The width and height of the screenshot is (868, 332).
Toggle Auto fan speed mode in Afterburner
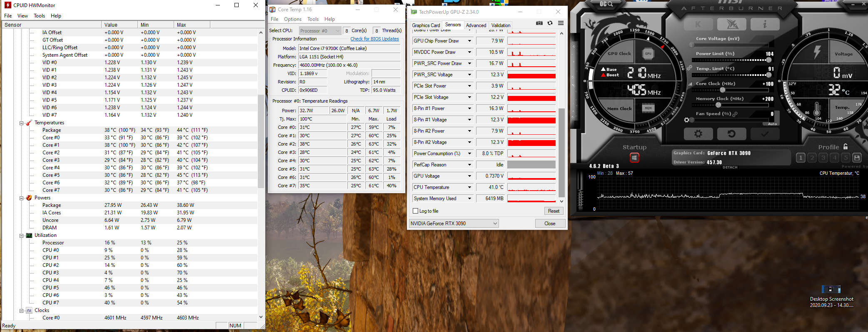772,124
